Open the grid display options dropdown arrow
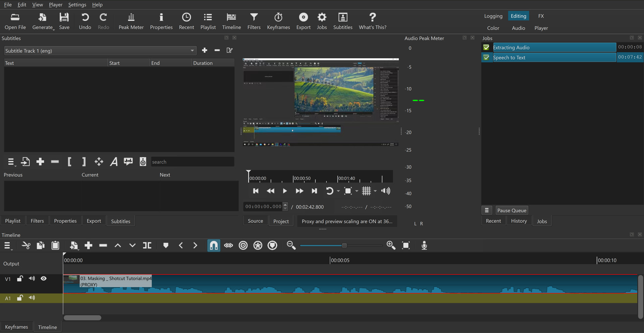This screenshot has width=644, height=333. pyautogui.click(x=375, y=191)
